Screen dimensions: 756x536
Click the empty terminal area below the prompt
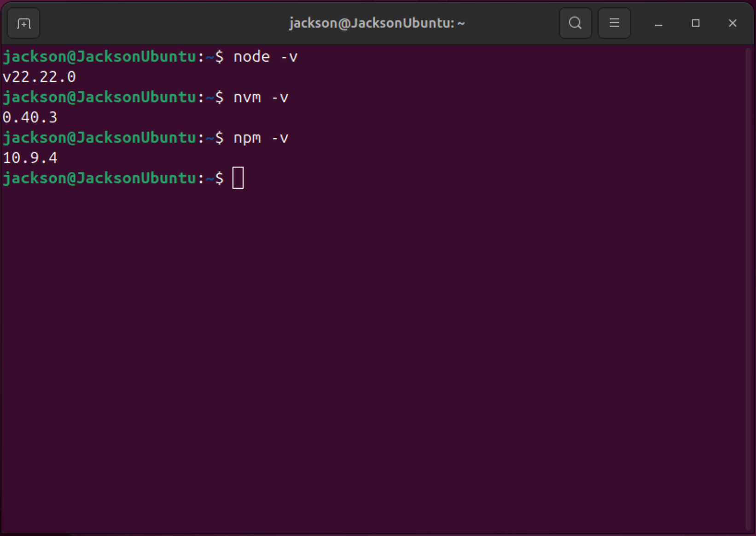point(368,345)
